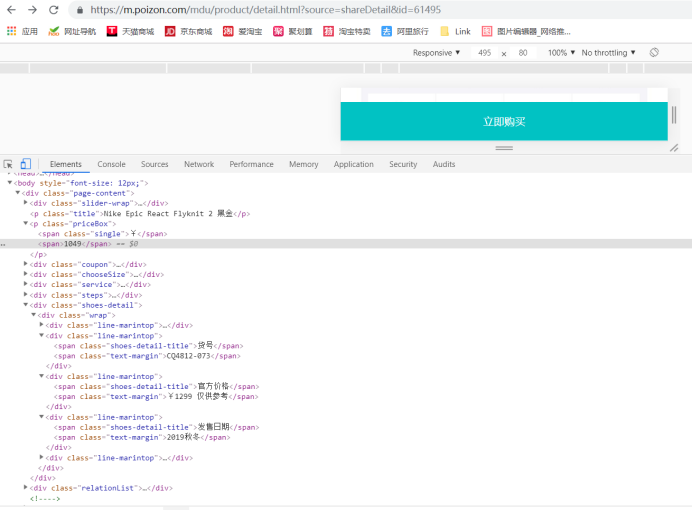Select the 官方价格 shoes-detail-title span
Image resolution: width=692 pixels, height=510 pixels.
click(x=157, y=386)
